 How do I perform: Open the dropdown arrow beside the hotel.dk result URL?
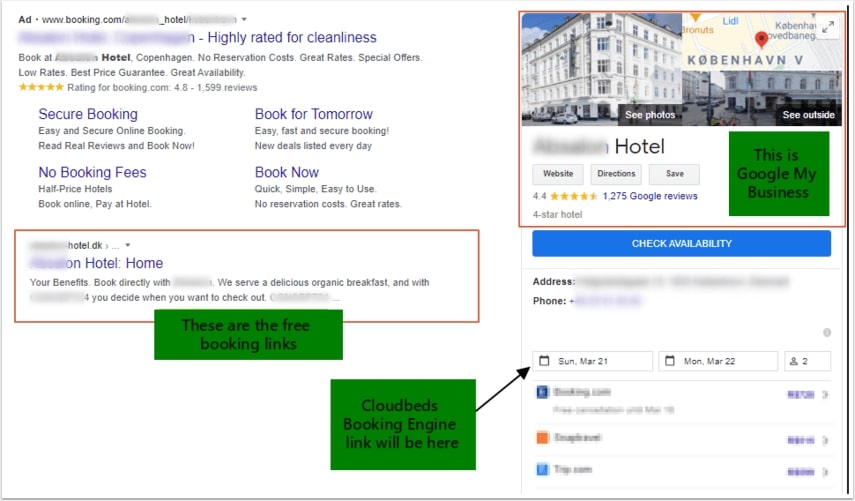tap(128, 245)
